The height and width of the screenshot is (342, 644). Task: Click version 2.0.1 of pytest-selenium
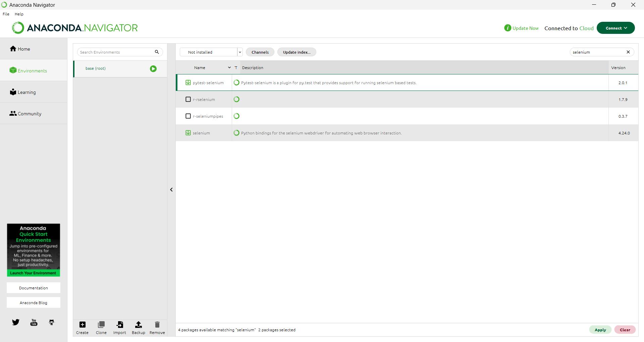(623, 82)
